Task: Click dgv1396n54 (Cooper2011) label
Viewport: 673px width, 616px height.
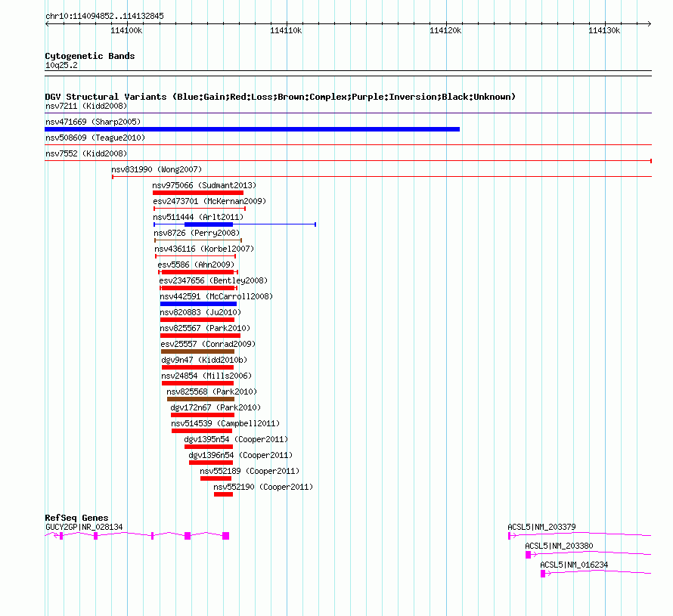Action: tap(240, 455)
